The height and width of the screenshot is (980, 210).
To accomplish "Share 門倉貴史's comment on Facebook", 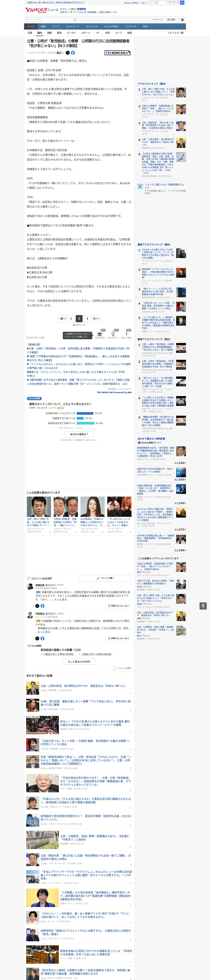I will pyautogui.click(x=42, y=638).
